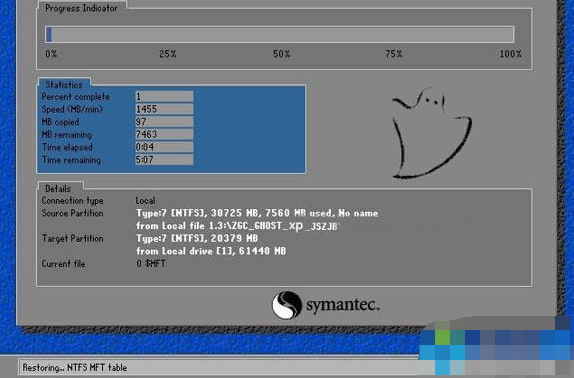Click the Time elapsed label

coord(67,147)
